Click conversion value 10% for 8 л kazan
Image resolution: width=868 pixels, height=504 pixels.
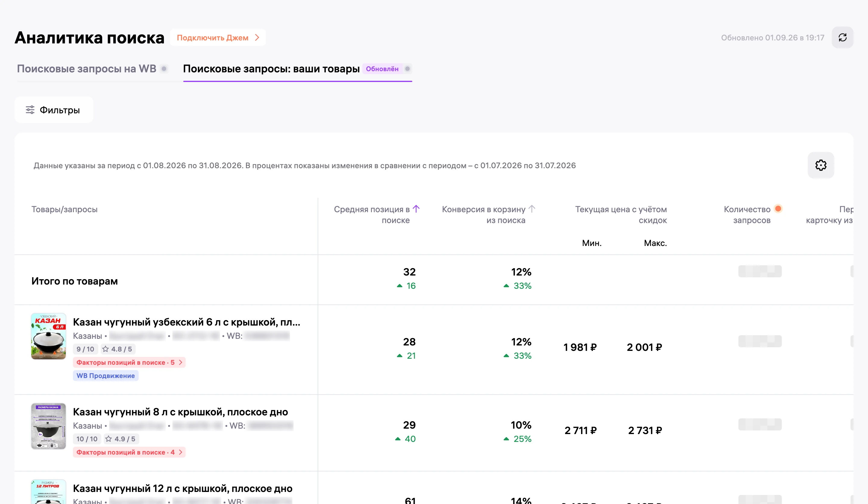tap(521, 425)
